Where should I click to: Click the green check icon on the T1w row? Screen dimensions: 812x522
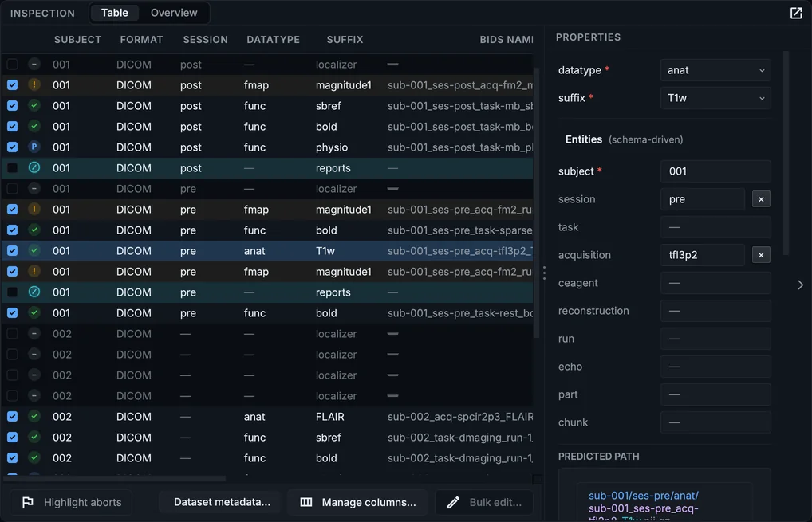click(34, 250)
